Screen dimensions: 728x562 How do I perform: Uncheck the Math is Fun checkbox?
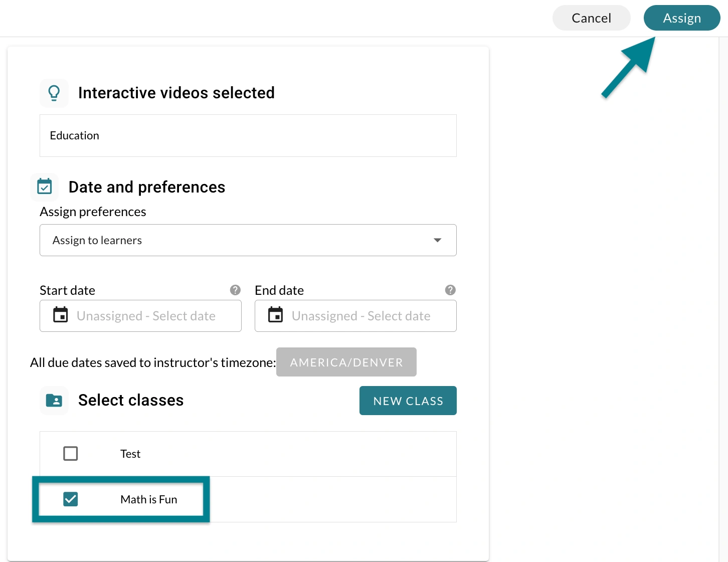pyautogui.click(x=71, y=499)
